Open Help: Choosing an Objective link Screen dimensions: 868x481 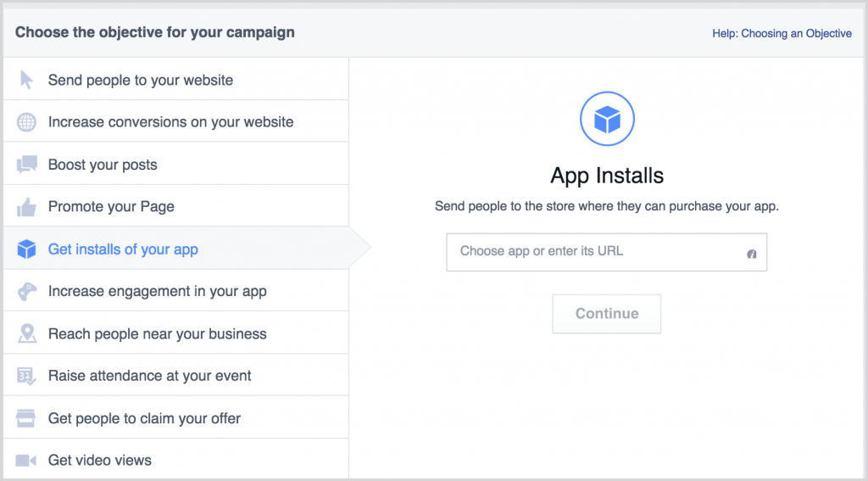[782, 33]
